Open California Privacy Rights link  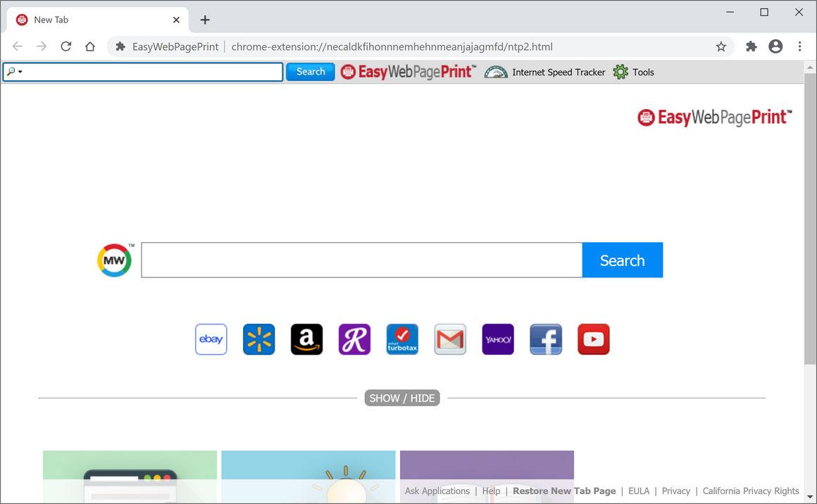(x=751, y=491)
